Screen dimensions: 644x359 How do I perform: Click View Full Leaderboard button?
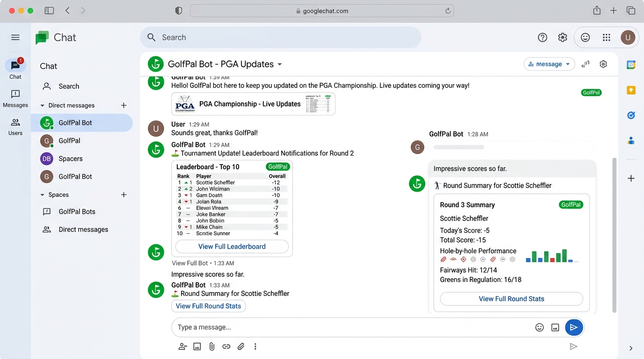coord(232,247)
